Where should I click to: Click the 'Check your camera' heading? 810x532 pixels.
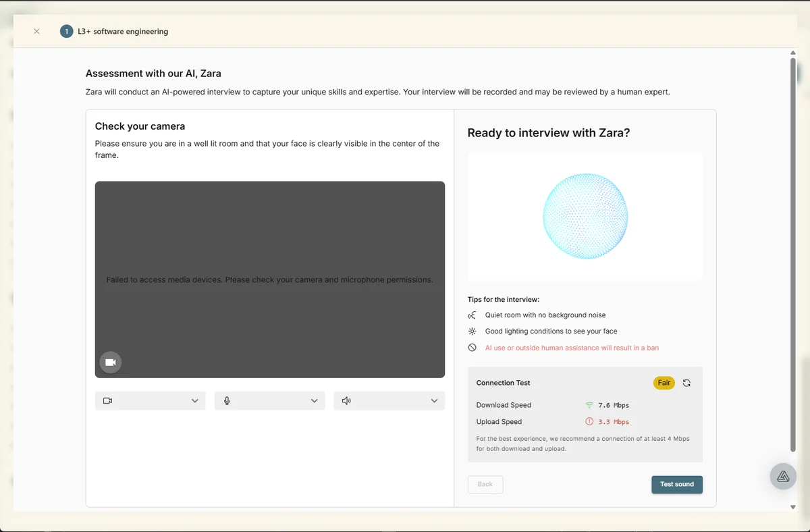[x=140, y=126]
